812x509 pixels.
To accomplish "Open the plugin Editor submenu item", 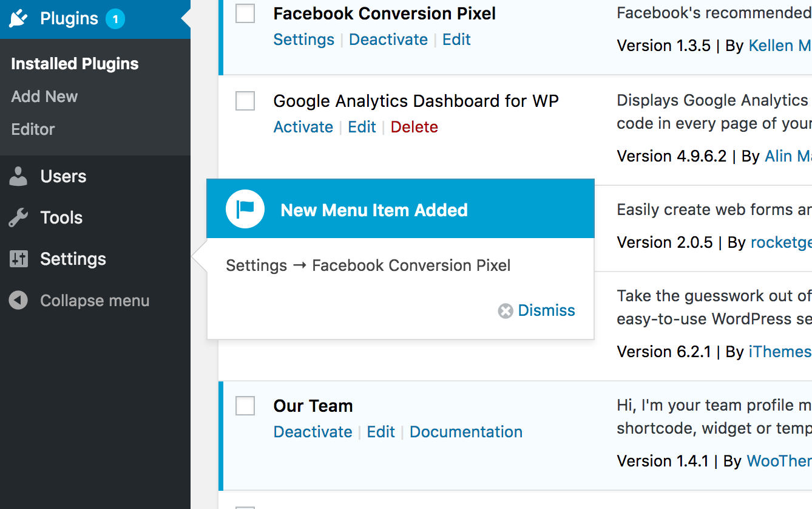I will click(33, 129).
